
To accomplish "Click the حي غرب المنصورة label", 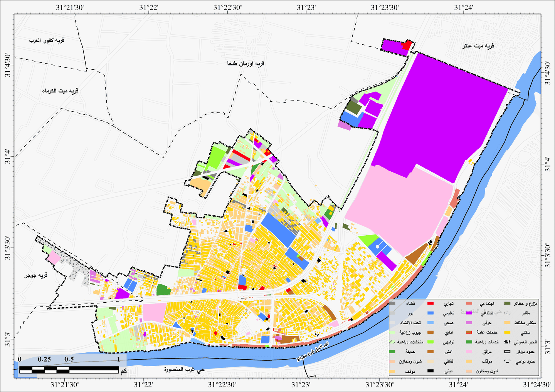I will (x=183, y=370).
